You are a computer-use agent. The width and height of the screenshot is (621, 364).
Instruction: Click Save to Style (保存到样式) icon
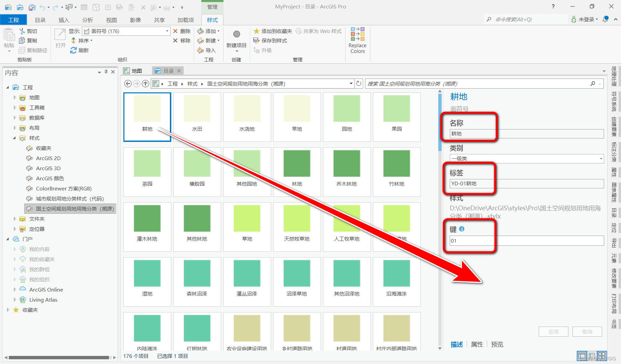coord(257,40)
